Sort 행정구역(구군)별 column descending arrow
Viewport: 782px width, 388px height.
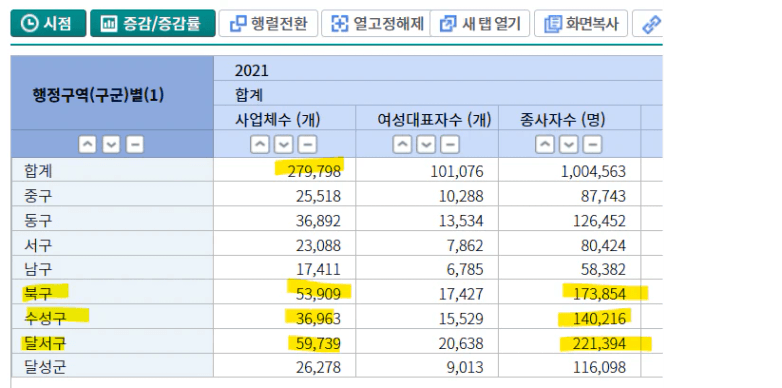(x=111, y=145)
